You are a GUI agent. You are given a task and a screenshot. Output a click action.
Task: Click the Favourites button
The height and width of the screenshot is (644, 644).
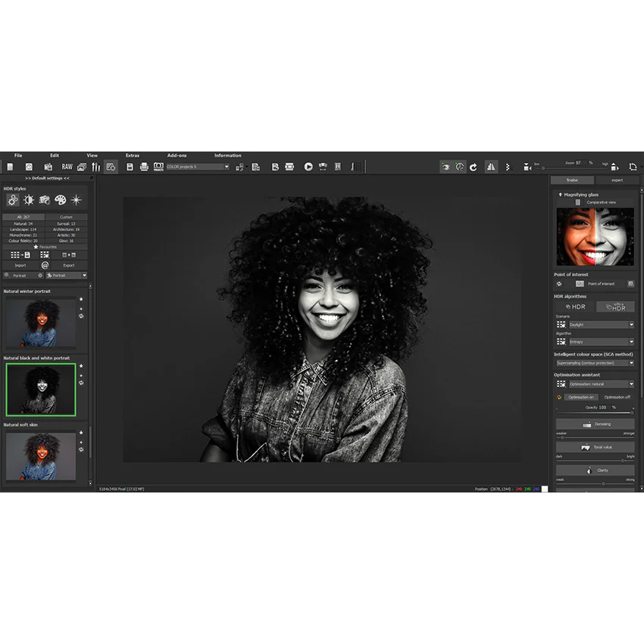[45, 247]
